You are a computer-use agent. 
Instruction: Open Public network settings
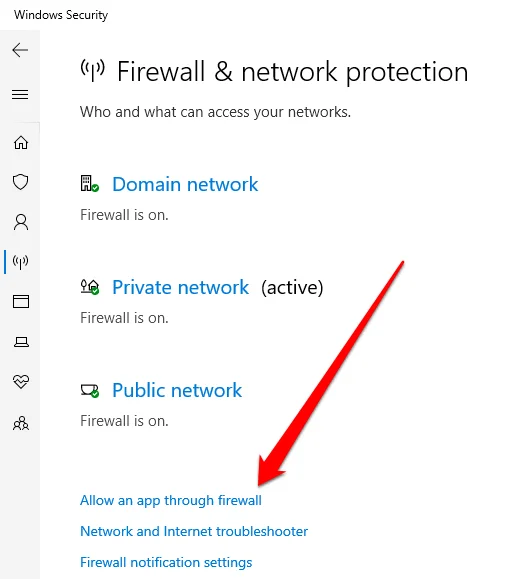pos(177,390)
